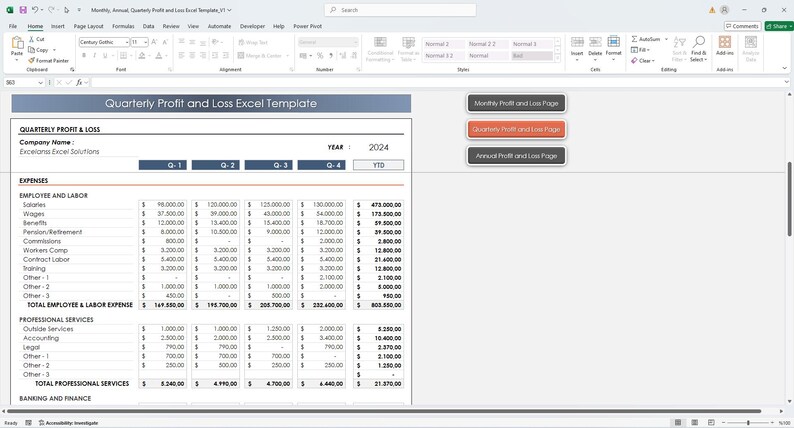Switch to Page Layout view in status bar

tap(694, 422)
